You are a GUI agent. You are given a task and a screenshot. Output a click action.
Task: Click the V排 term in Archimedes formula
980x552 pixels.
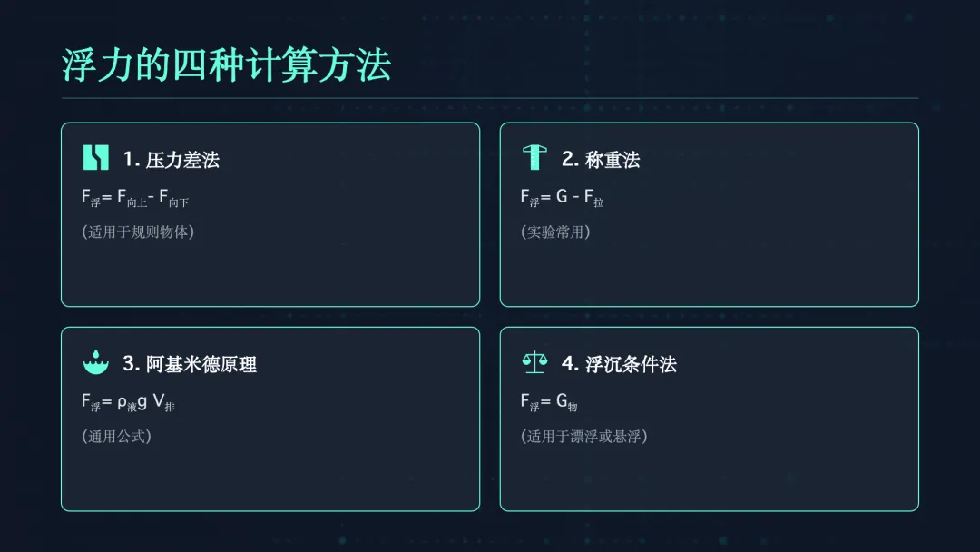pyautogui.click(x=164, y=402)
